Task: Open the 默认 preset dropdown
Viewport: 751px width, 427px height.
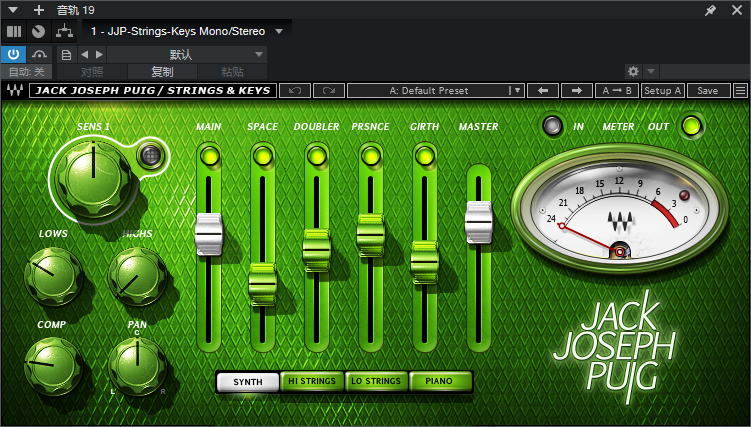Action: (180, 54)
